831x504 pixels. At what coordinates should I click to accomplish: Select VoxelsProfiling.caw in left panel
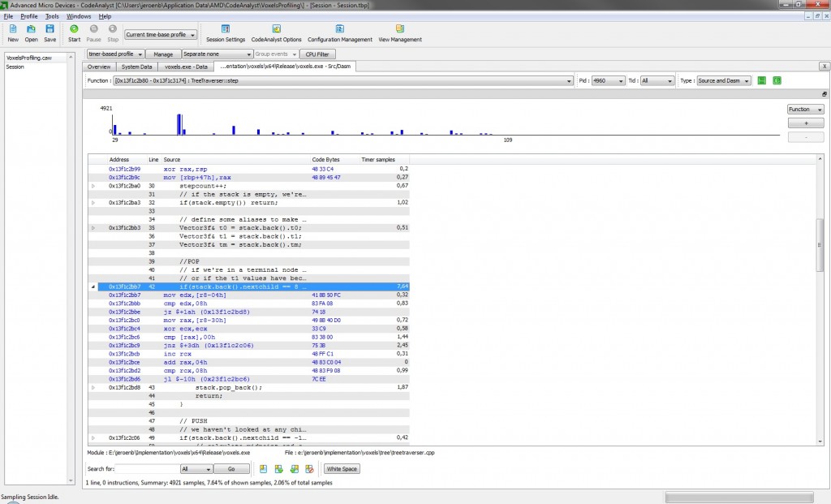29,58
